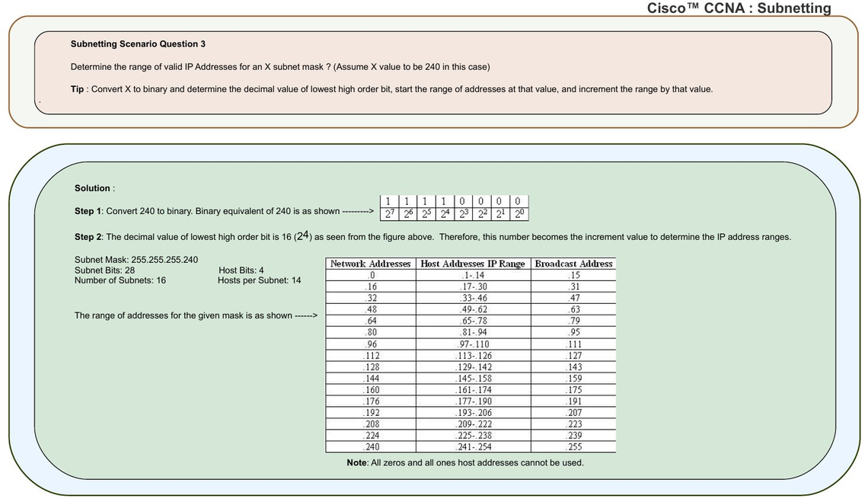868x502 pixels.
Task: Click broadcast cell '.63'
Action: tap(573, 310)
